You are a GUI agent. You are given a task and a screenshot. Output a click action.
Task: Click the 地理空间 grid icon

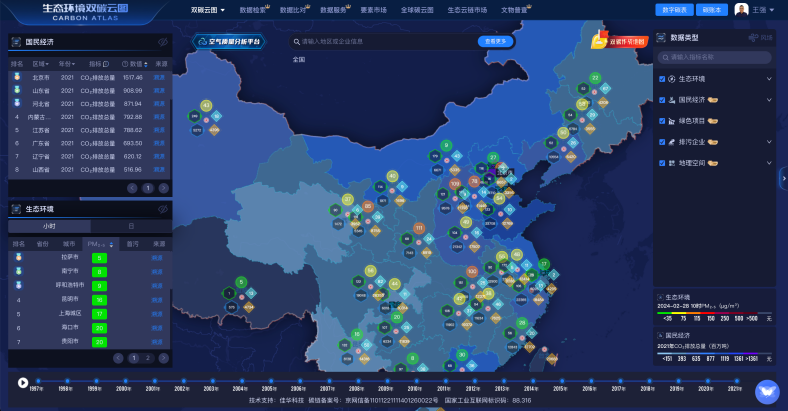tap(671, 163)
